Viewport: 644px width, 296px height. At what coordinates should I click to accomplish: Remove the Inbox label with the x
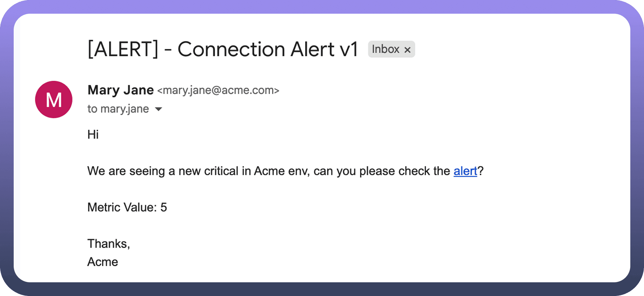tap(407, 50)
